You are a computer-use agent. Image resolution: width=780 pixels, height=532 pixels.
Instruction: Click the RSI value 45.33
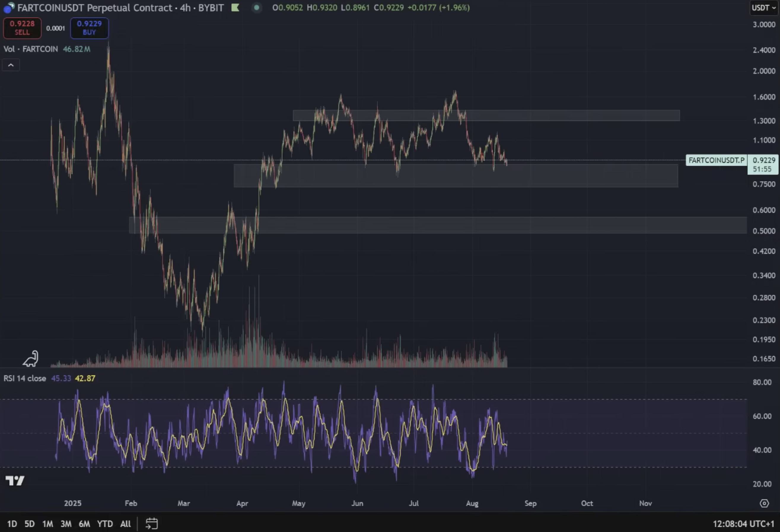pyautogui.click(x=61, y=378)
